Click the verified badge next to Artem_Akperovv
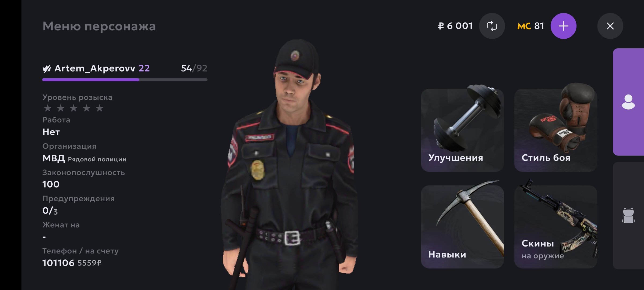 point(47,69)
